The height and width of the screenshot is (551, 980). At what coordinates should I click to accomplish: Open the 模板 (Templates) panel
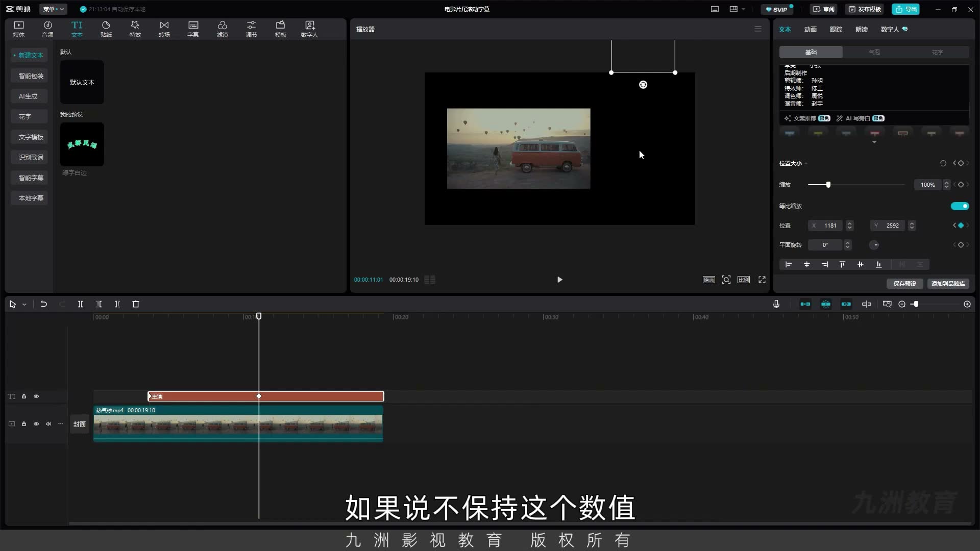tap(281, 29)
